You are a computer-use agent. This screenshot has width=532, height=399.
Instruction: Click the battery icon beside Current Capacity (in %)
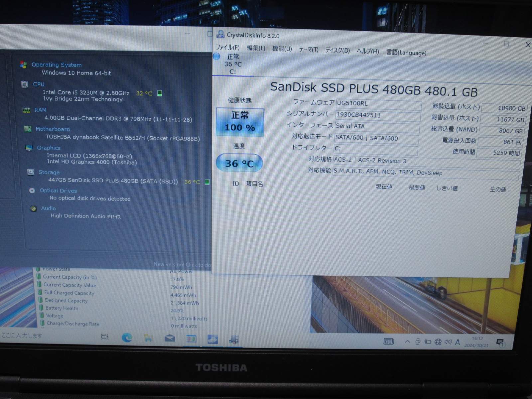[x=39, y=277]
